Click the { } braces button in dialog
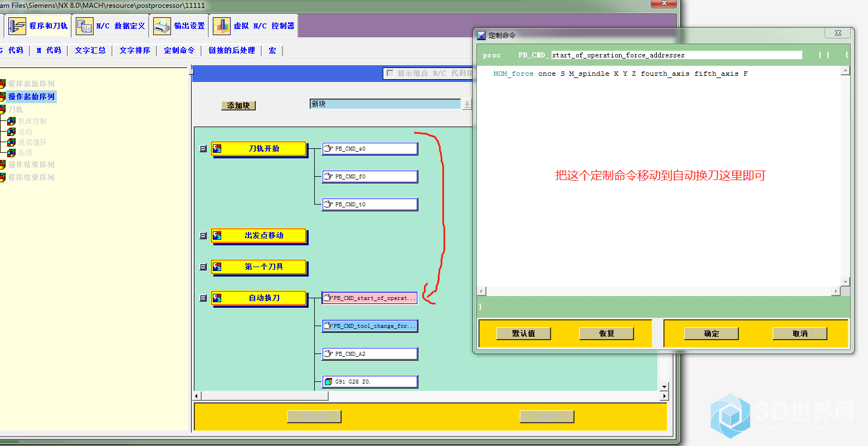The height and width of the screenshot is (446, 868). tap(824, 55)
